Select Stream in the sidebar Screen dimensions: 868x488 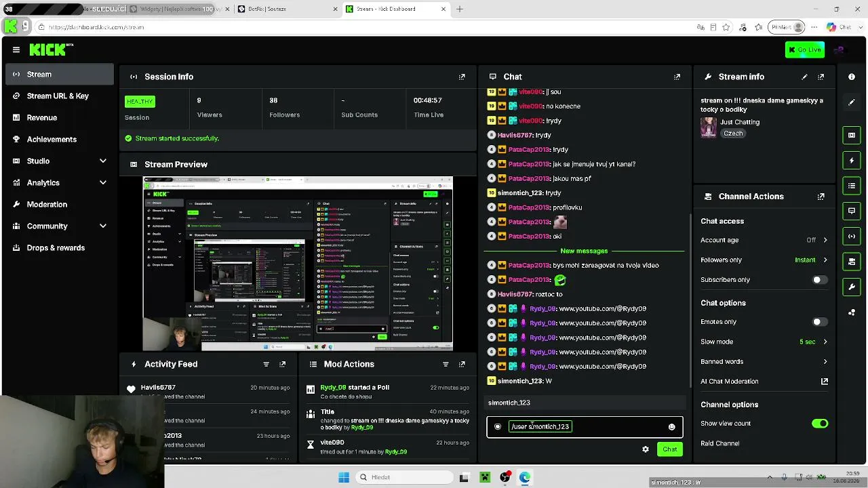[x=60, y=74]
